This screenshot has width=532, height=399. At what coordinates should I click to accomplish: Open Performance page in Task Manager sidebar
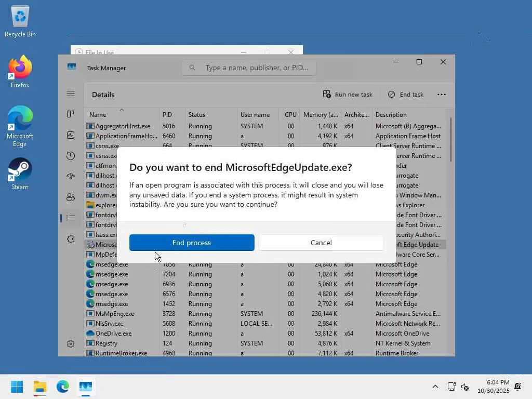click(71, 135)
